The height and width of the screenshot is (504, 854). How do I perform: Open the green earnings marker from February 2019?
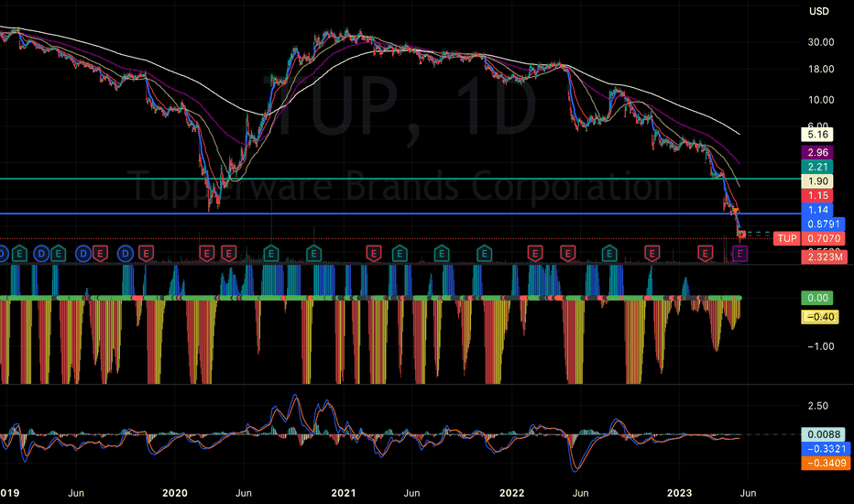19,253
